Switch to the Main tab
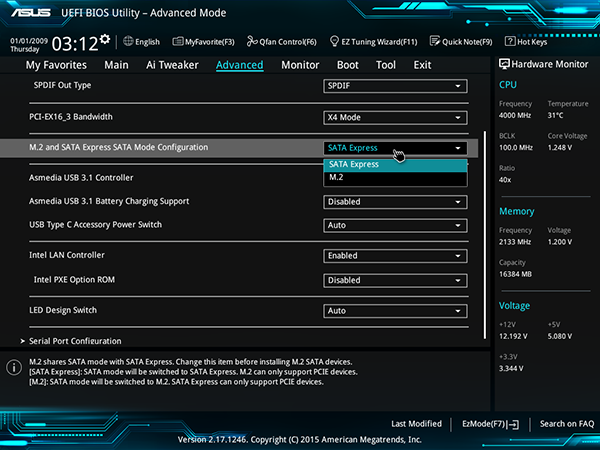 click(x=116, y=65)
